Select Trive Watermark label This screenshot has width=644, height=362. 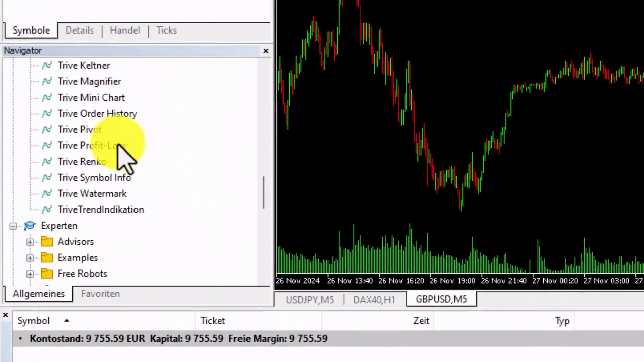pyautogui.click(x=92, y=193)
